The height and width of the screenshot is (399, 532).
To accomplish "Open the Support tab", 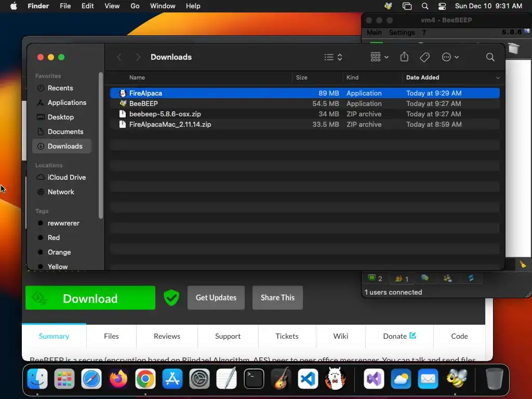I will point(228,336).
